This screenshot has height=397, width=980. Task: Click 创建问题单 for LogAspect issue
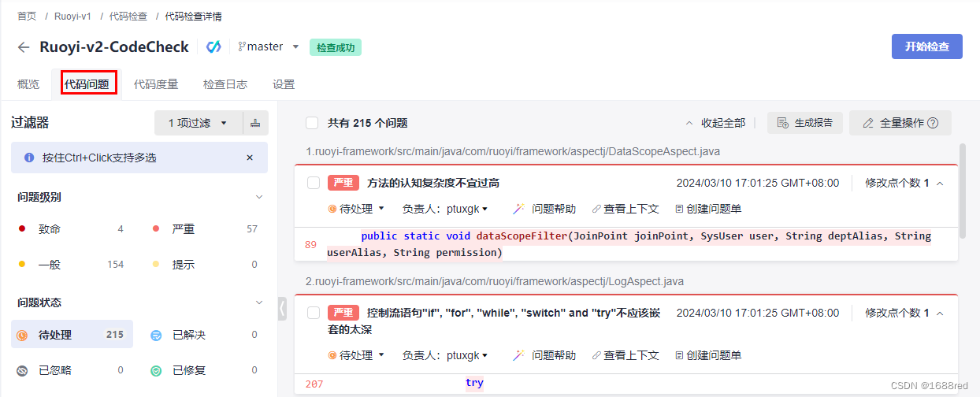tap(708, 355)
